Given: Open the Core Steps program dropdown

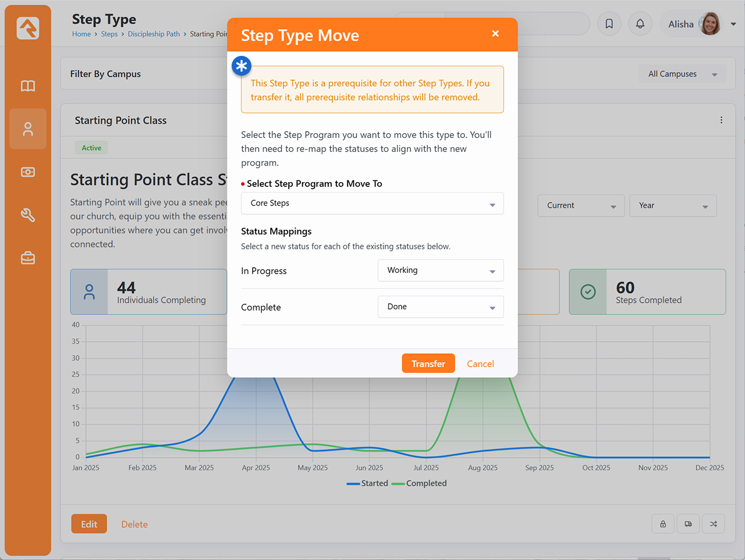Looking at the screenshot, I should tap(372, 203).
